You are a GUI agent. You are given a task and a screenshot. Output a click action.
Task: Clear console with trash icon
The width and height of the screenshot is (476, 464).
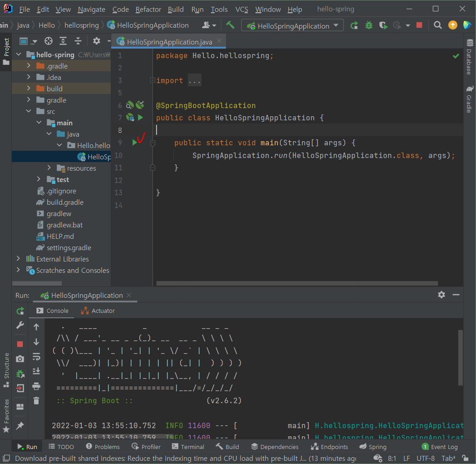tap(36, 401)
